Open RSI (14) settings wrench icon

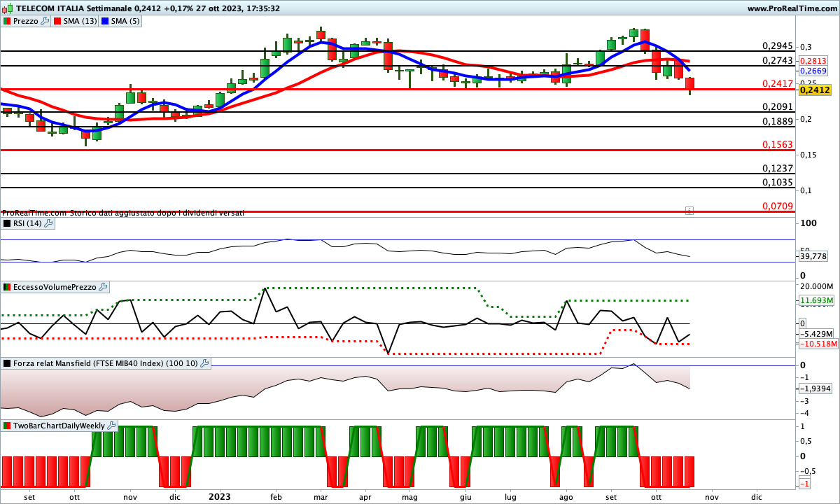tap(49, 223)
